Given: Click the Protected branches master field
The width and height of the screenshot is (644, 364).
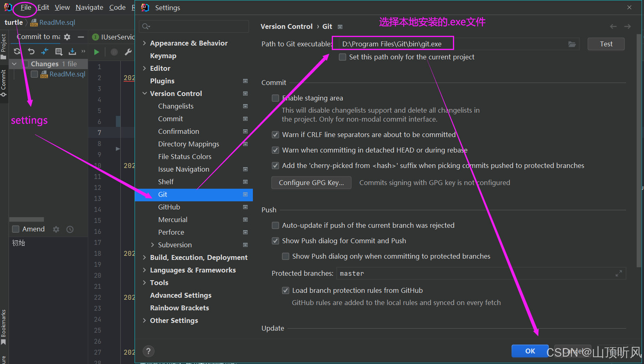Looking at the screenshot, I should (481, 273).
